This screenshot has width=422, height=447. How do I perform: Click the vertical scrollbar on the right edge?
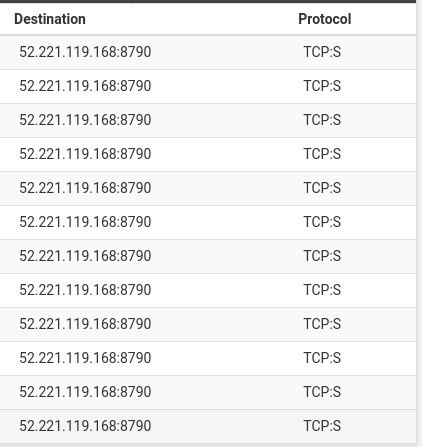(419, 223)
